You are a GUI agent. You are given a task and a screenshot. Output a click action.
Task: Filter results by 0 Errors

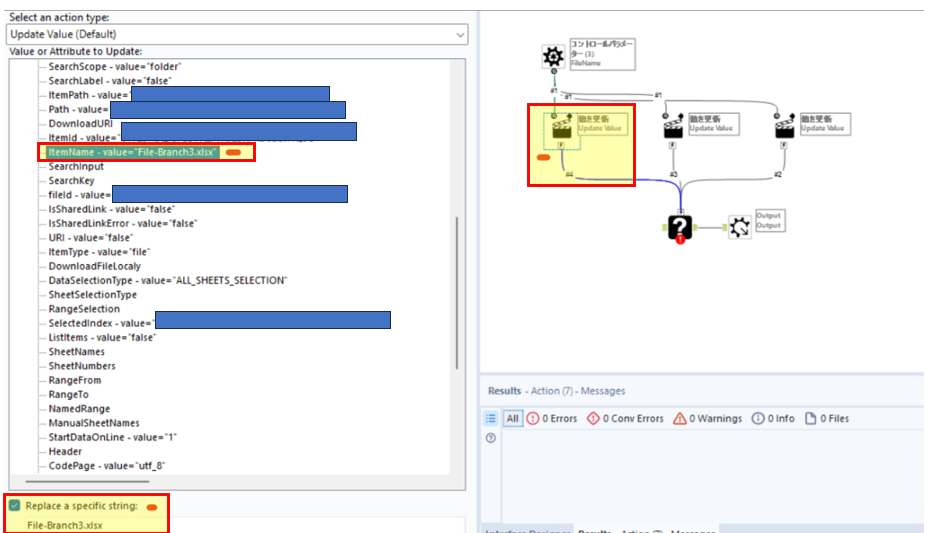[552, 418]
